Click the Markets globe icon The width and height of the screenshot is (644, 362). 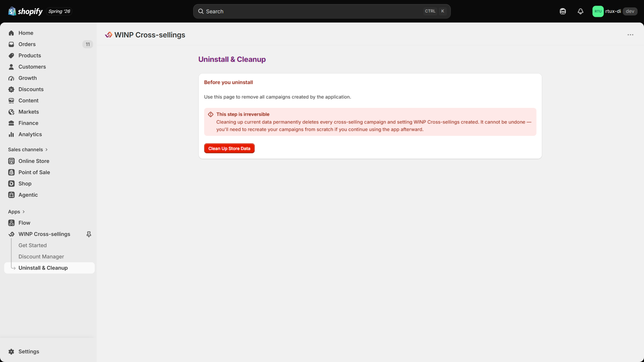11,112
